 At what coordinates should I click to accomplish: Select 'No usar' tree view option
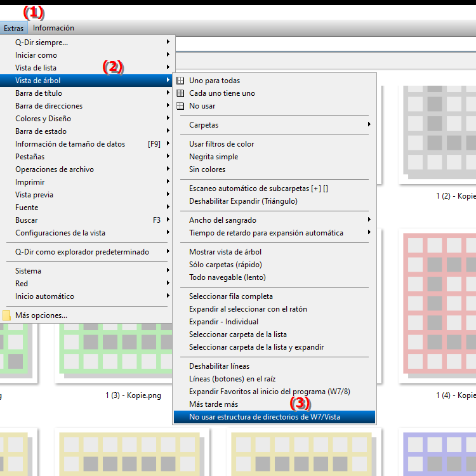pos(274,106)
